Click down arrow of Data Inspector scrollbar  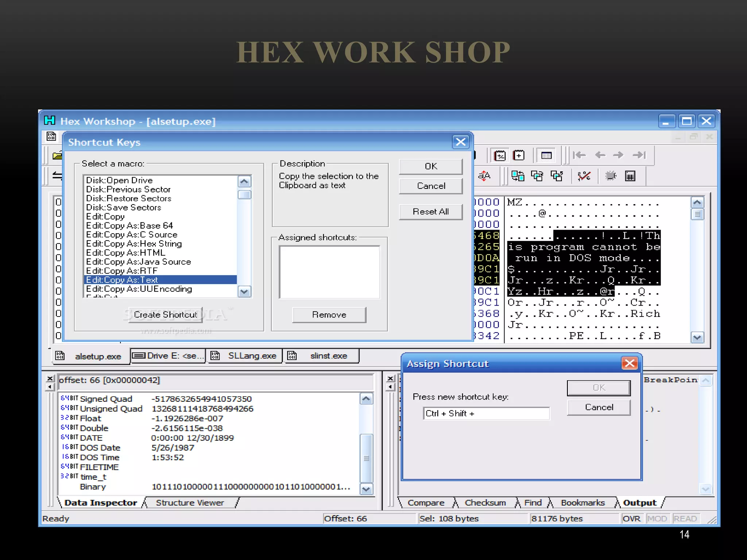point(366,489)
